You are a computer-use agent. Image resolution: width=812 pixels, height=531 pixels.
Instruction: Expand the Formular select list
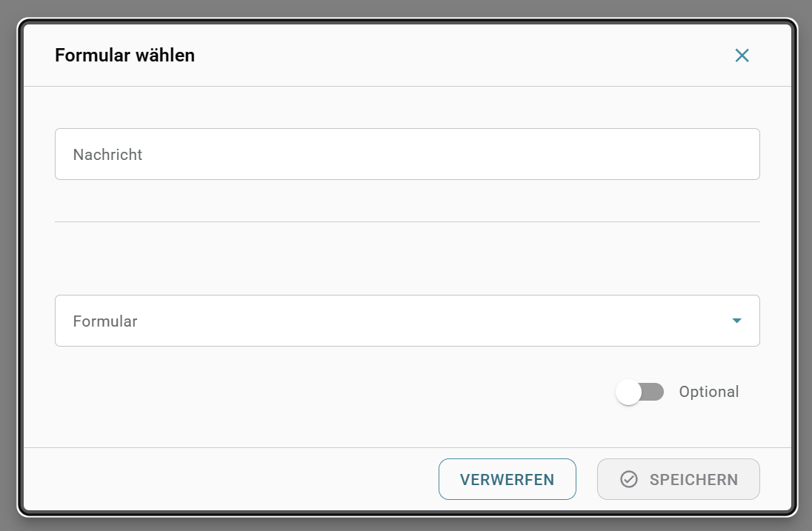(407, 321)
